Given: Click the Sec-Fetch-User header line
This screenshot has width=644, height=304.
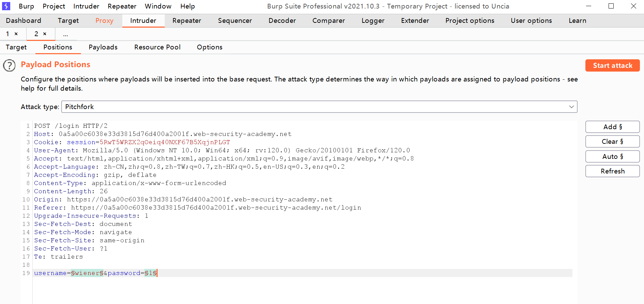Looking at the screenshot, I should pyautogui.click(x=71, y=248).
